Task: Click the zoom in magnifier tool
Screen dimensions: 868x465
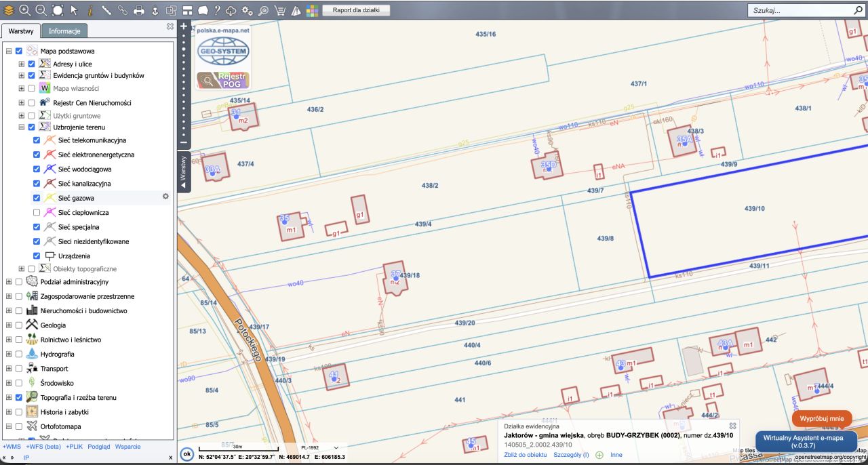Action: pos(24,10)
